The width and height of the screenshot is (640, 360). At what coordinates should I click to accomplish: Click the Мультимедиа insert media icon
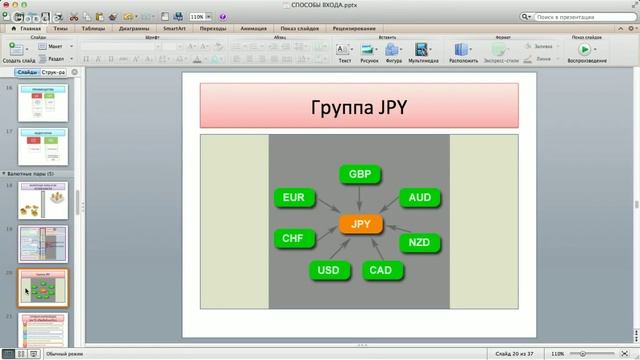tap(421, 49)
